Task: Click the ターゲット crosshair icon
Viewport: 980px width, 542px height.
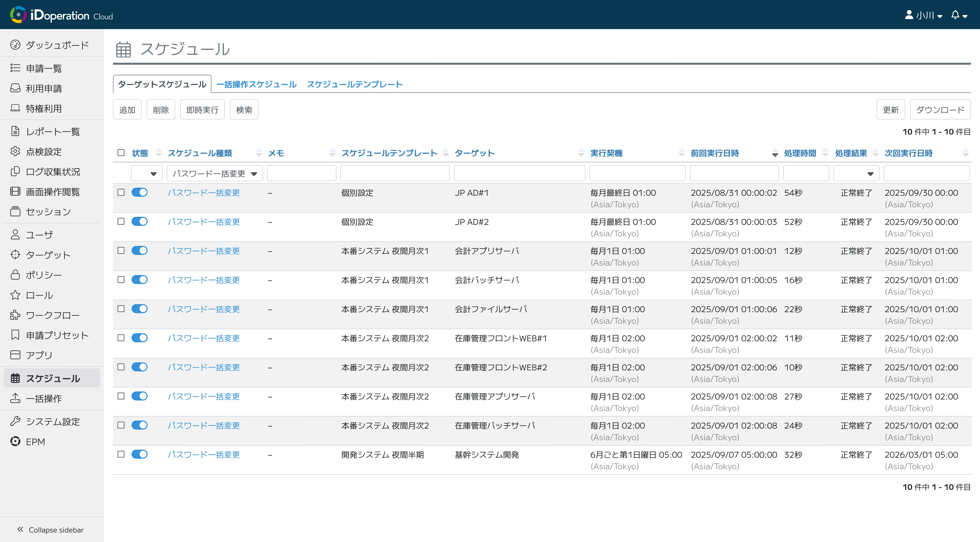Action: pos(15,255)
